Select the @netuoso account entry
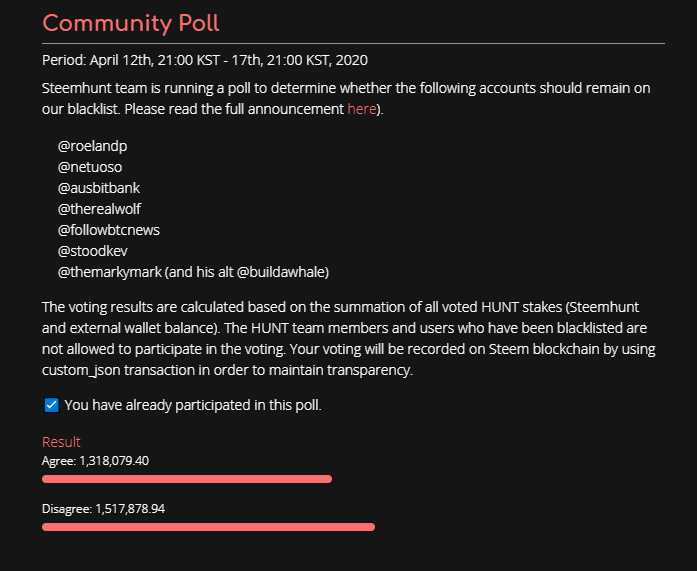 click(x=90, y=167)
